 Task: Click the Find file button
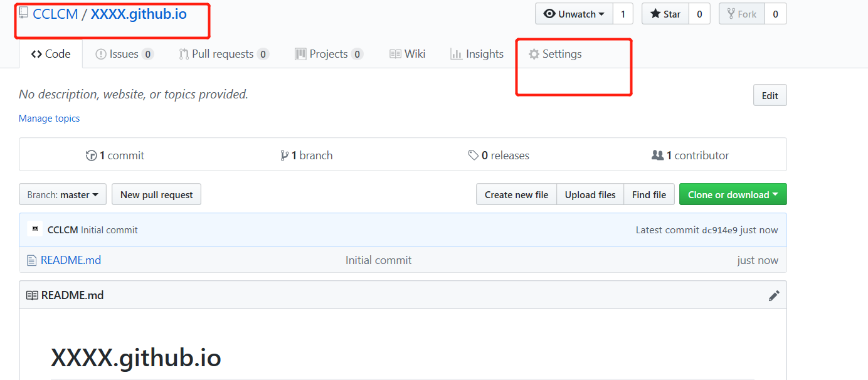[649, 194]
